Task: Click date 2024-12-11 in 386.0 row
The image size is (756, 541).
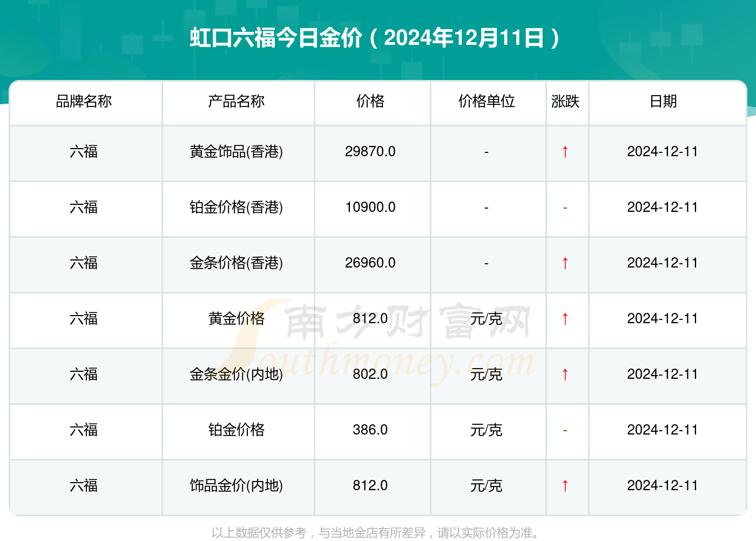Action: [x=663, y=430]
